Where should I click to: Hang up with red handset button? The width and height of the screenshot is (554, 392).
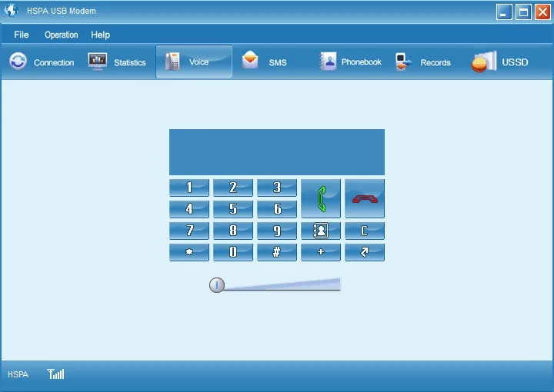(x=364, y=198)
